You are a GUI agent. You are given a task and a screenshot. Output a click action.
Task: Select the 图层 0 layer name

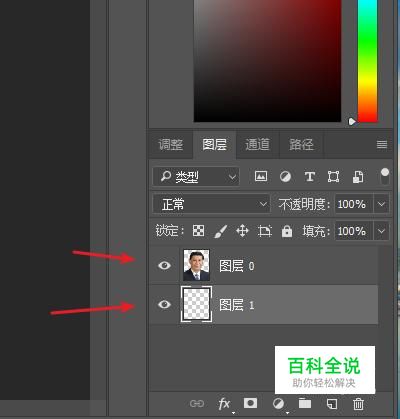coord(237,266)
